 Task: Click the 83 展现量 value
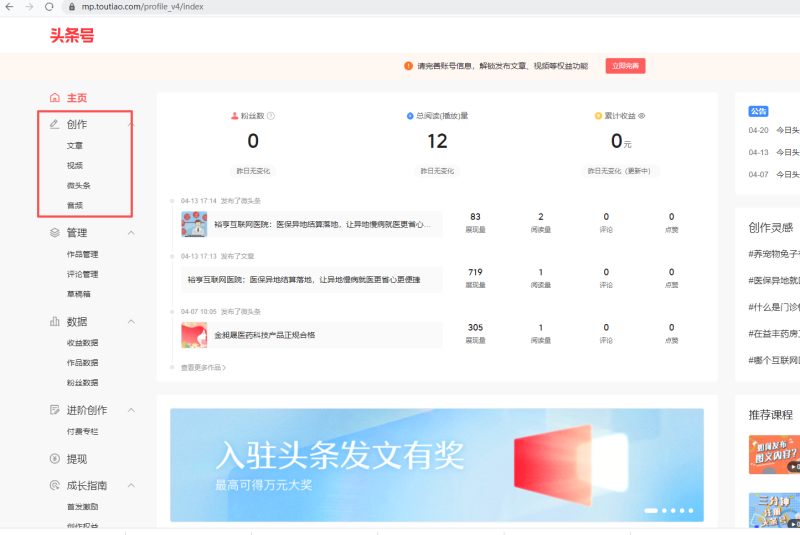[x=476, y=217]
